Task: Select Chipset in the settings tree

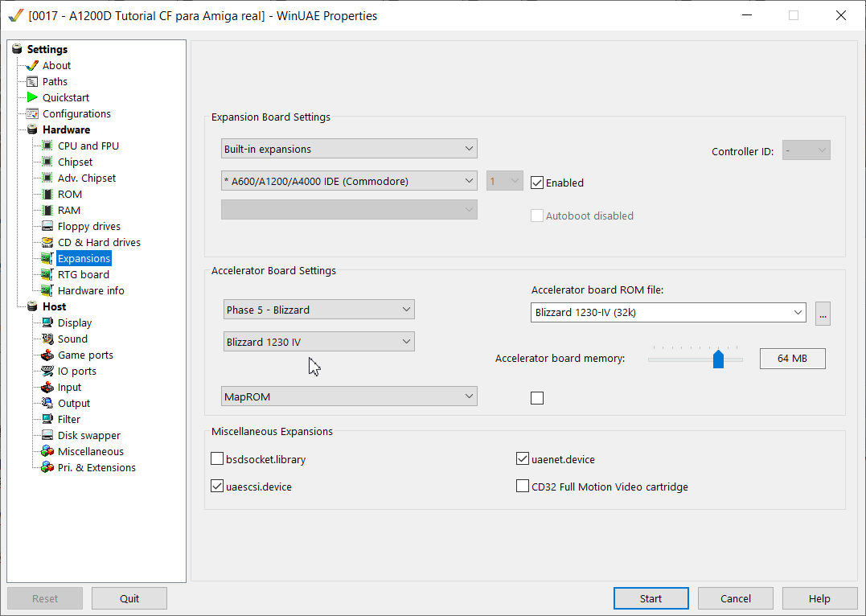Action: [x=75, y=162]
